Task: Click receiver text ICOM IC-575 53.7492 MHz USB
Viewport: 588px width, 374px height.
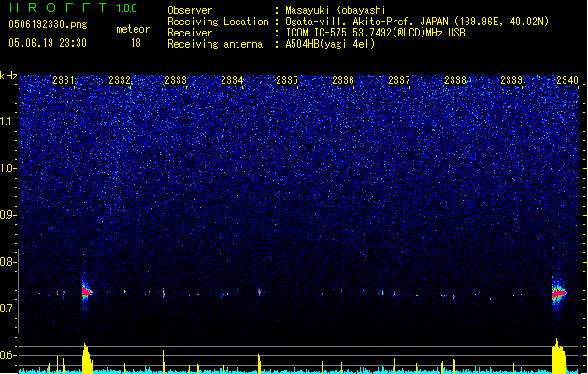Action: 375,33
